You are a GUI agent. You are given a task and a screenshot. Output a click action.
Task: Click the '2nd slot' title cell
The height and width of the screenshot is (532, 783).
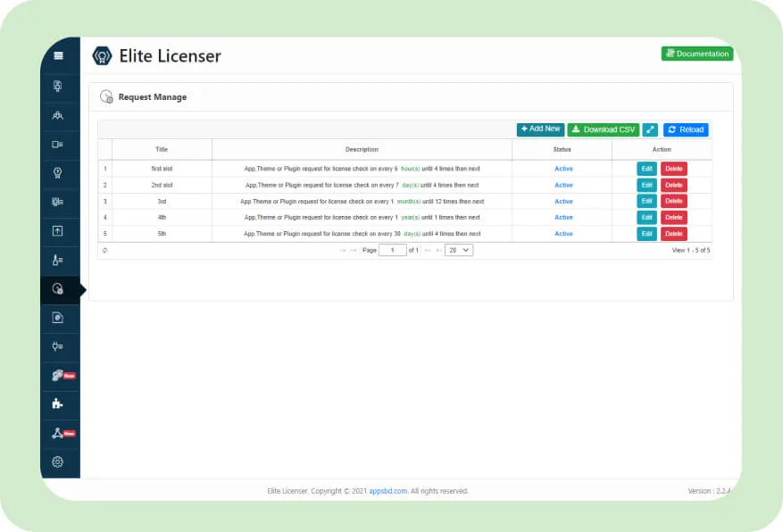162,185
